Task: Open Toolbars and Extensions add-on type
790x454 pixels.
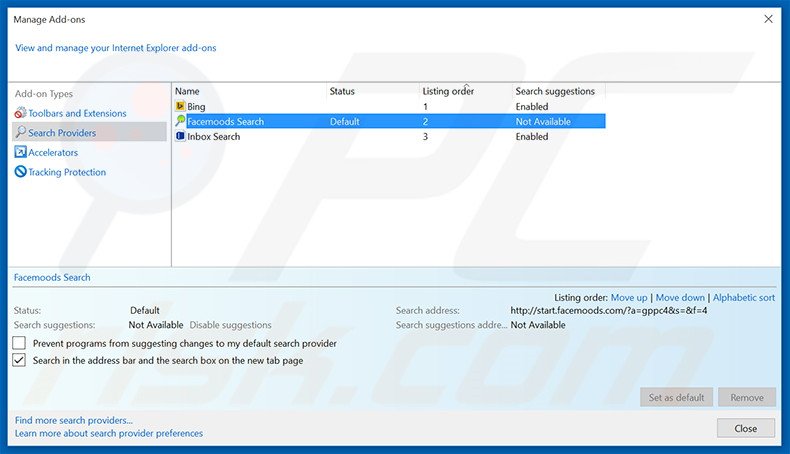Action: pos(77,113)
